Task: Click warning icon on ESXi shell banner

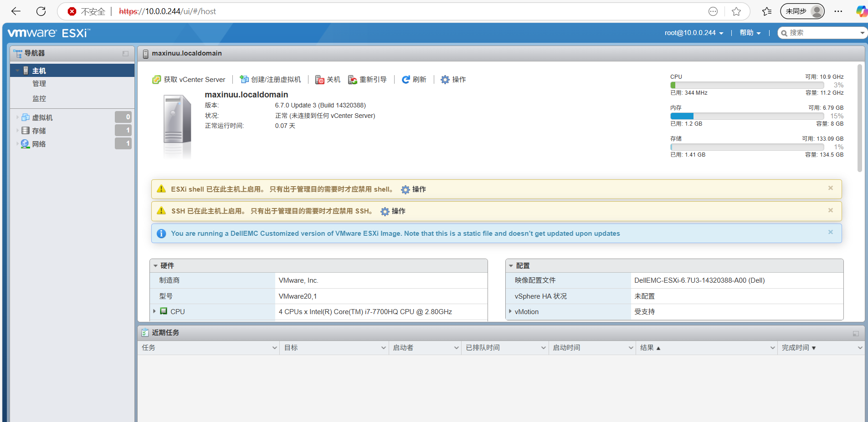Action: click(x=161, y=189)
